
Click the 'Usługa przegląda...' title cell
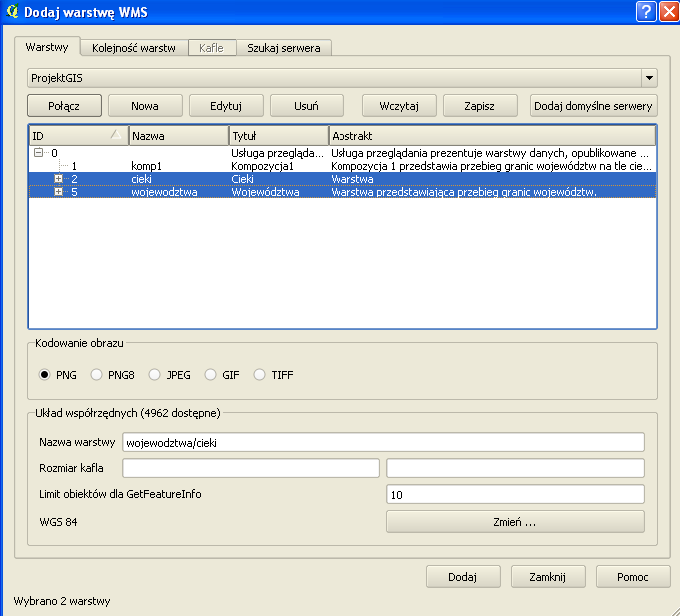click(x=277, y=153)
